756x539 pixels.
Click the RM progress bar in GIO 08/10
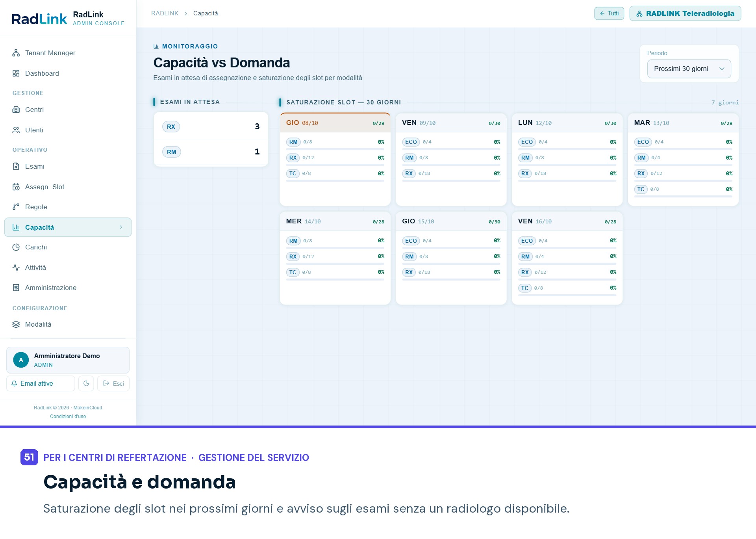click(x=335, y=149)
